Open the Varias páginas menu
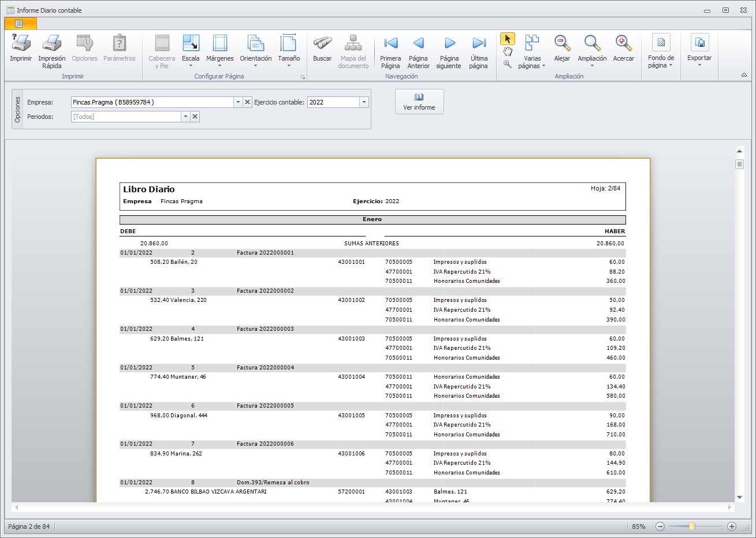 (532, 51)
